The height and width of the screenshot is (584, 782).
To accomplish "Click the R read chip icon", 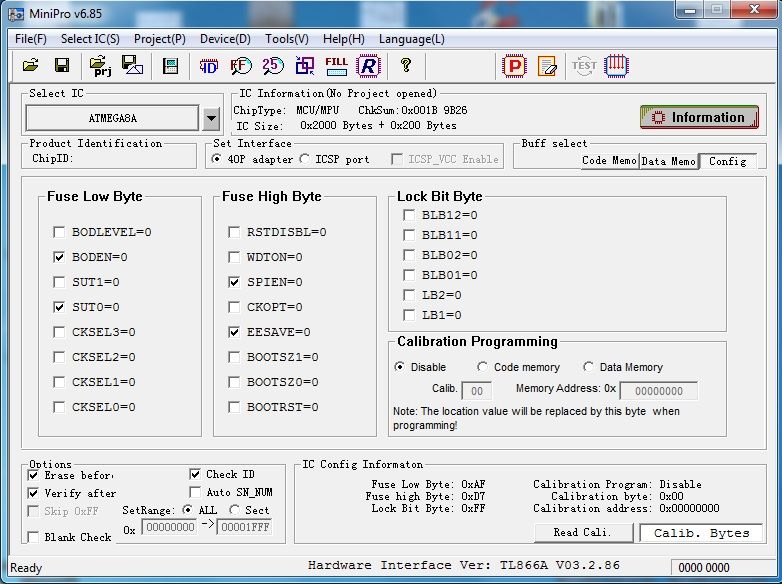I will [x=369, y=66].
